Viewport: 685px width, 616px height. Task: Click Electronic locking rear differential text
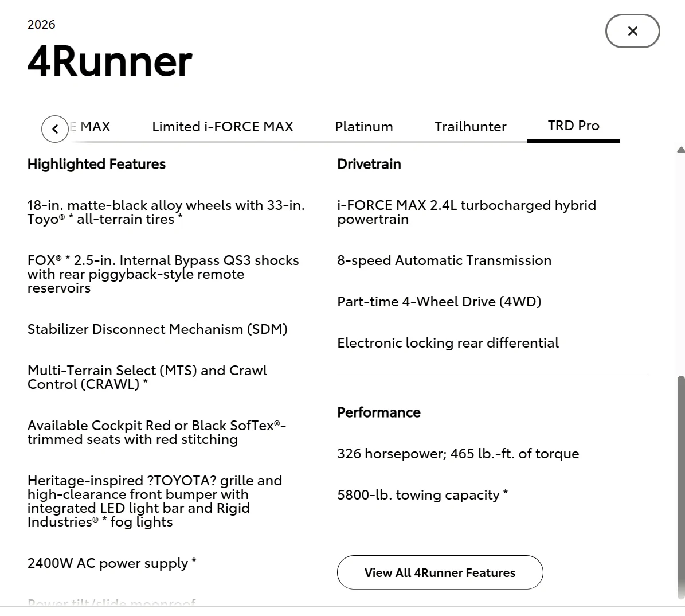[448, 343]
